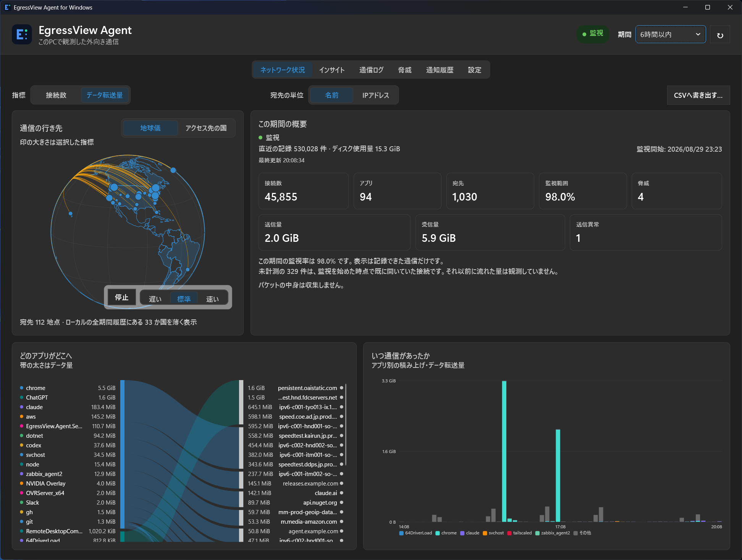This screenshot has height=560, width=742.
Task: Click the アプリ 94 summary card
Action: [x=397, y=191]
